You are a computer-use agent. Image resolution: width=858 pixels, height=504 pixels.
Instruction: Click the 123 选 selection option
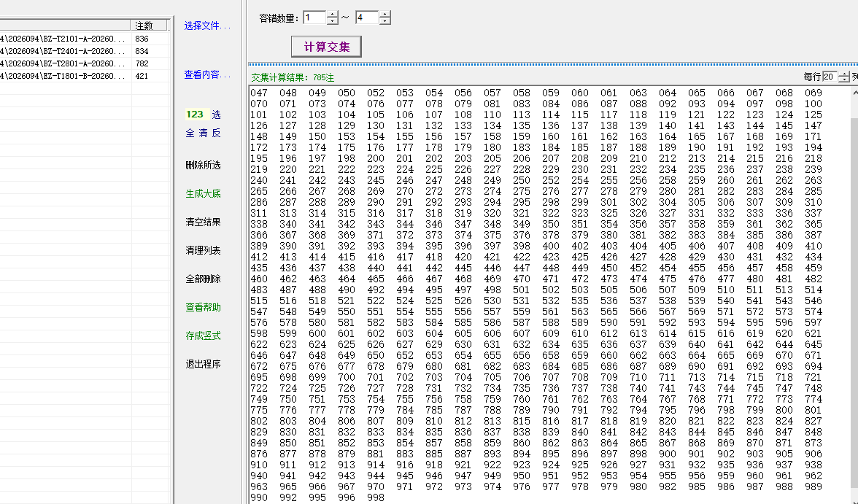(198, 115)
